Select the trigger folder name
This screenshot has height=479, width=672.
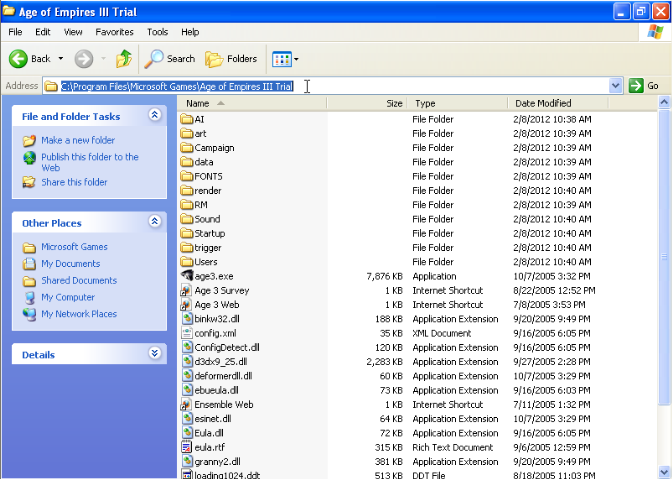[x=208, y=248]
